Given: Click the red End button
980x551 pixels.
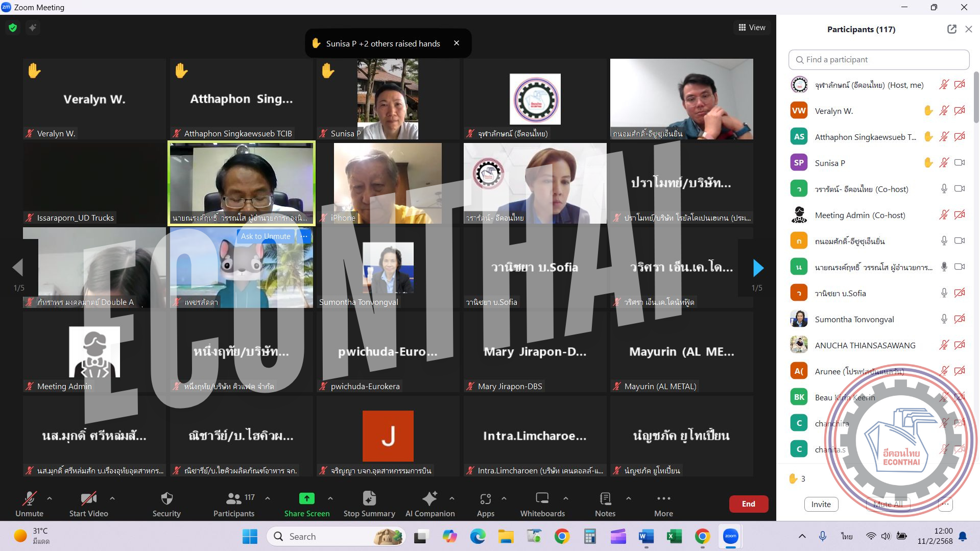Looking at the screenshot, I should point(748,504).
